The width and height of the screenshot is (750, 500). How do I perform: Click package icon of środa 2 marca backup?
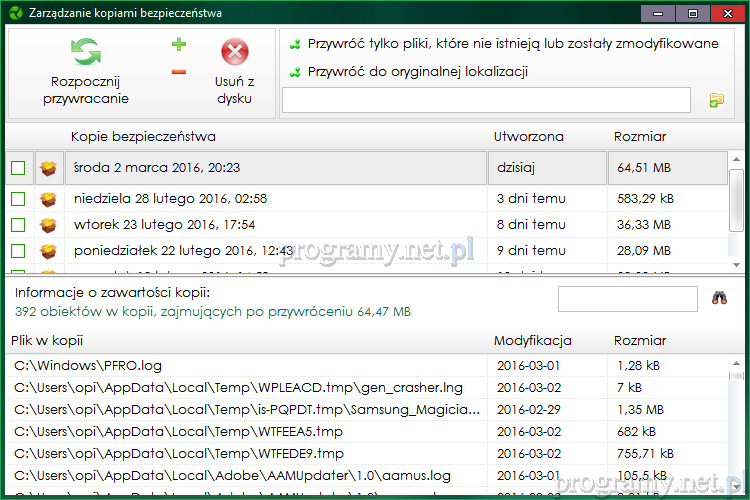tap(47, 168)
